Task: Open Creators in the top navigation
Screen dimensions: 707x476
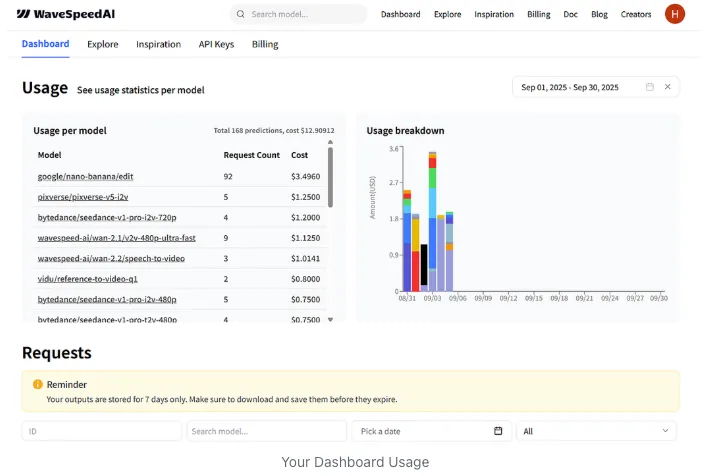Action: 636,14
